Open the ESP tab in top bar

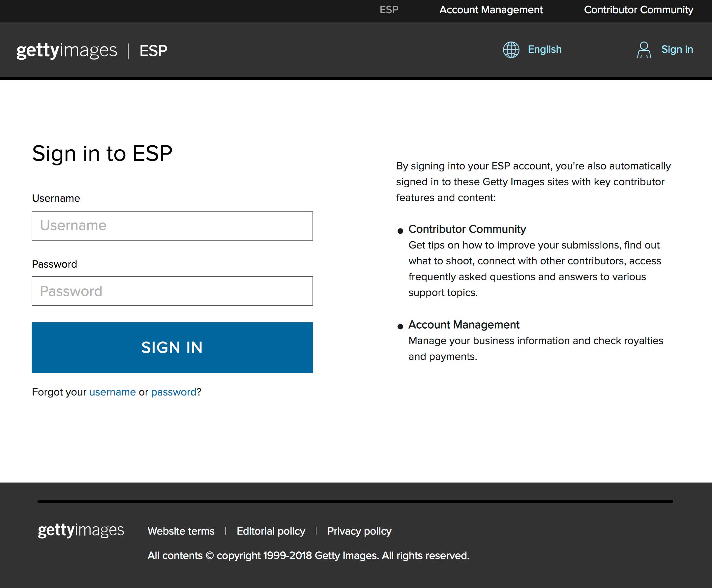coord(389,10)
